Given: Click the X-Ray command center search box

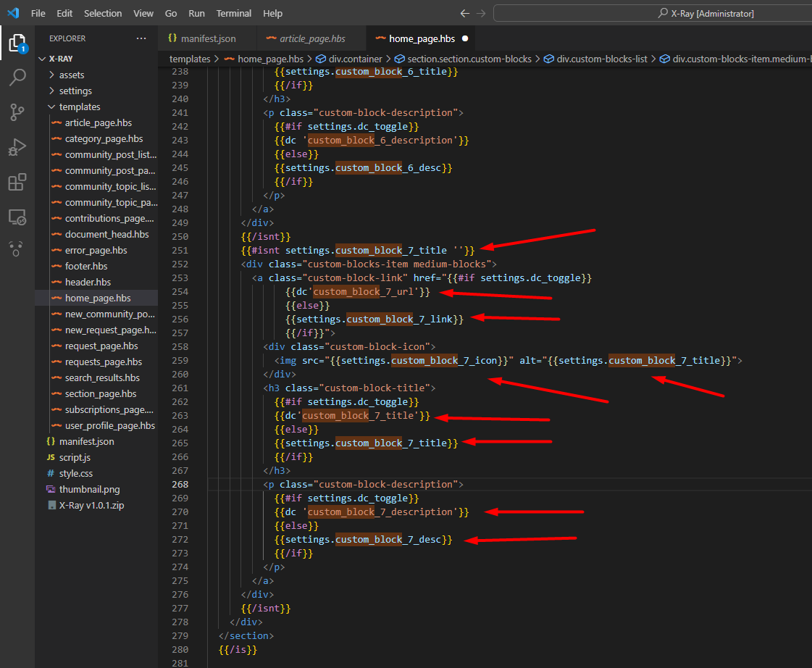Looking at the screenshot, I should click(652, 14).
